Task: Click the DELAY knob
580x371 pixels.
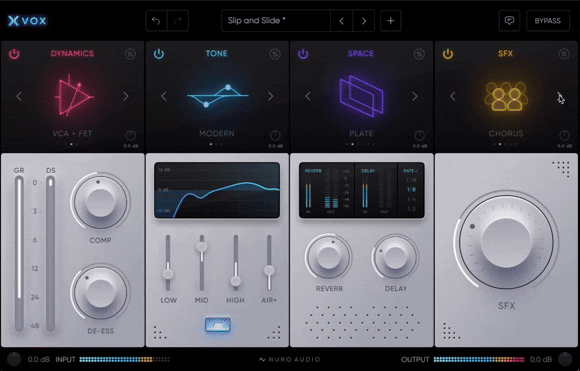Action: click(x=395, y=257)
